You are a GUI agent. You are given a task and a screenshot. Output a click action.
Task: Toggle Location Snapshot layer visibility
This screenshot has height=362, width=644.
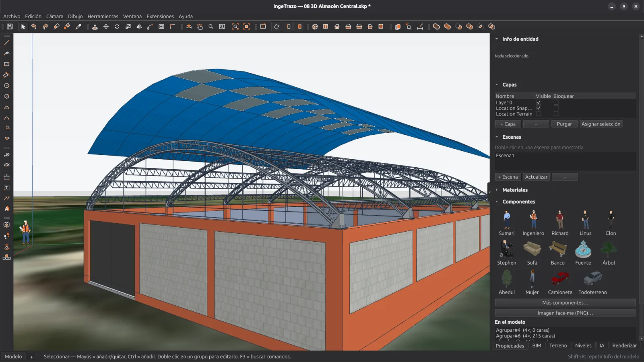pos(539,108)
